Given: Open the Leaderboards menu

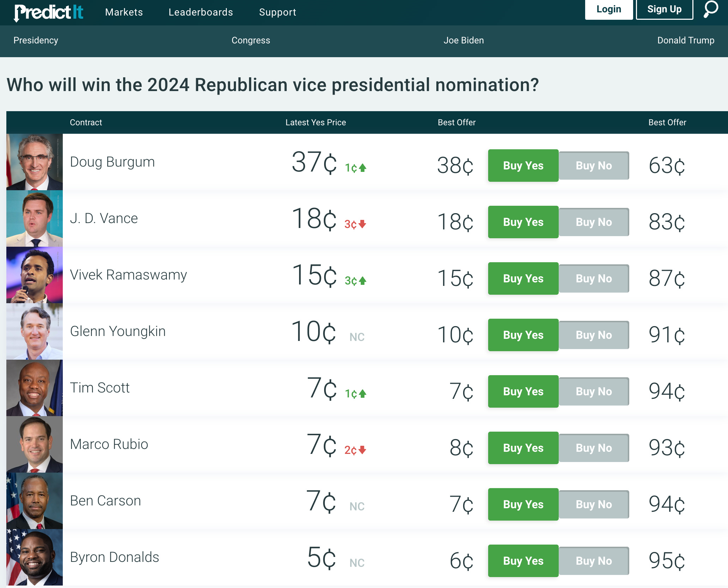Looking at the screenshot, I should (x=201, y=12).
